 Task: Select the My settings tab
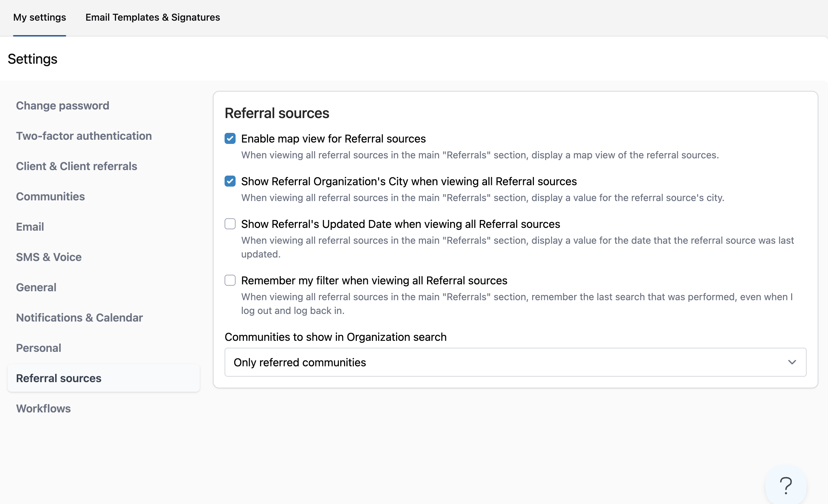point(40,17)
